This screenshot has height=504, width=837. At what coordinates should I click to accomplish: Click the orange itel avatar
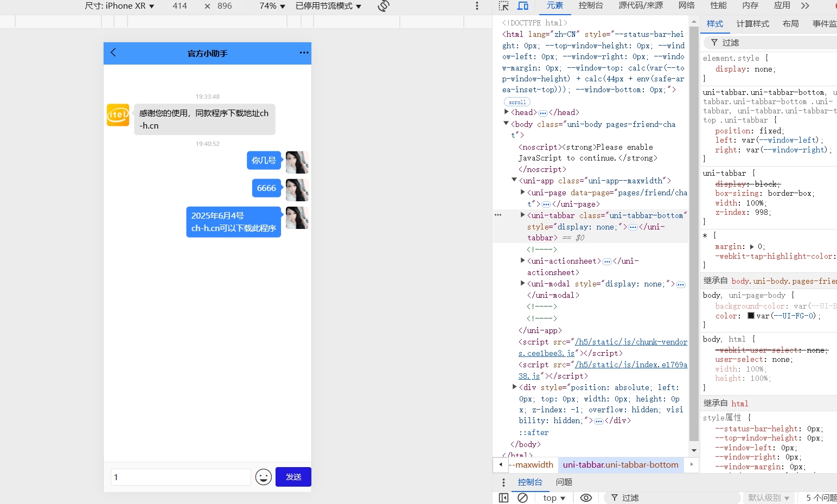(118, 115)
